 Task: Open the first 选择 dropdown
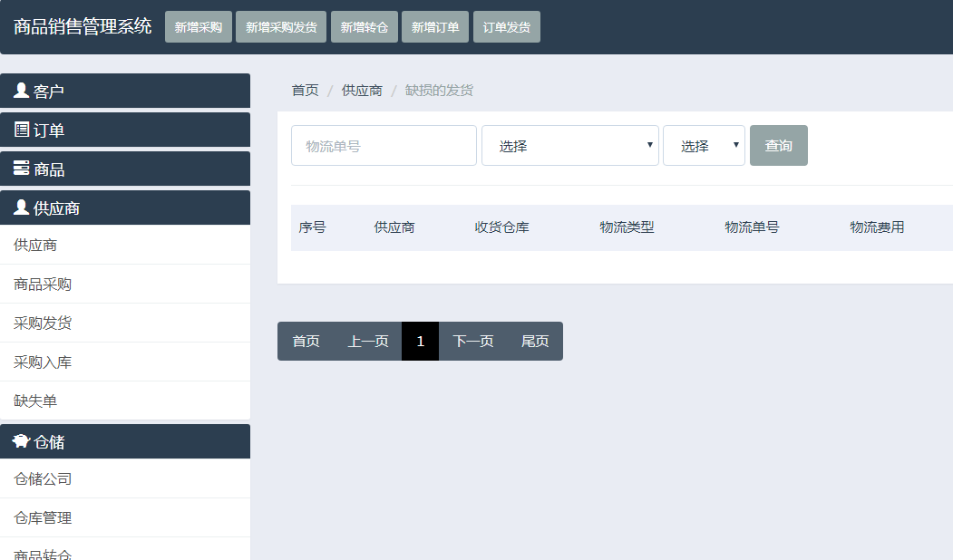tap(569, 146)
